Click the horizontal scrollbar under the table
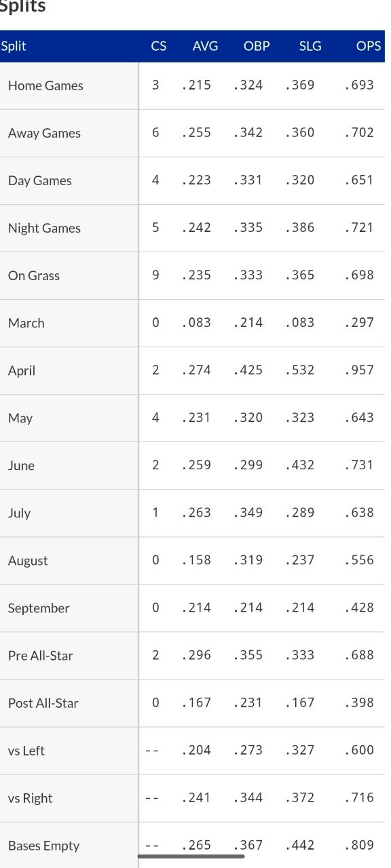This screenshot has width=391, height=868. [x=191, y=856]
